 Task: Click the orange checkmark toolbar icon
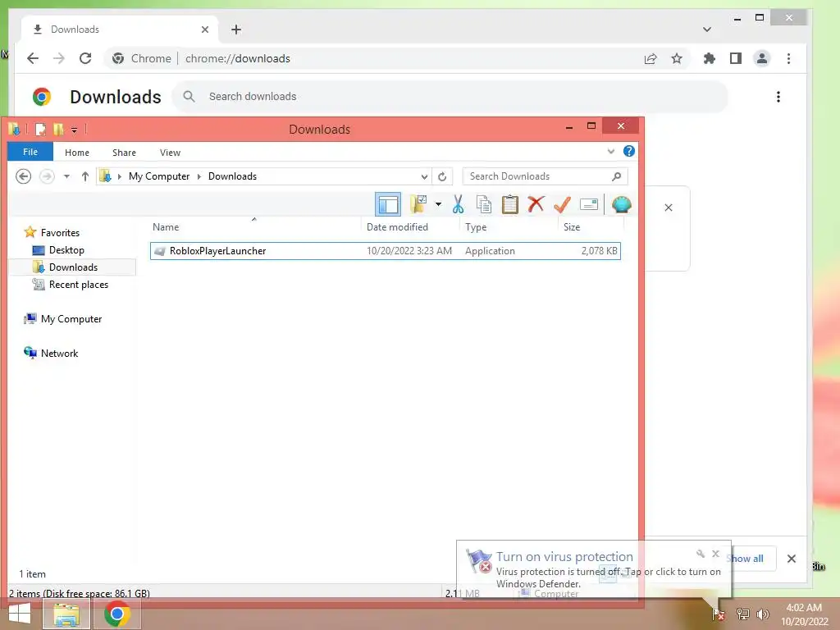coord(562,204)
